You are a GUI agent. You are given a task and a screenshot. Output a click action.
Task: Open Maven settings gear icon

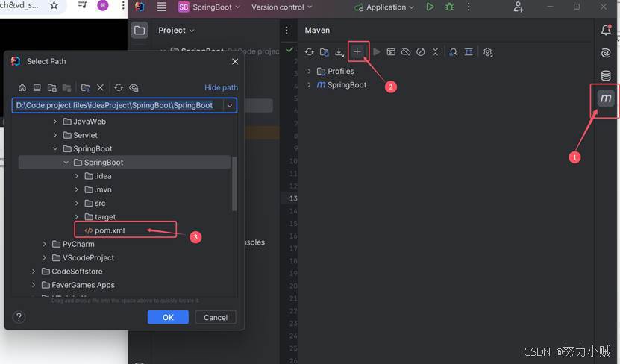(488, 52)
